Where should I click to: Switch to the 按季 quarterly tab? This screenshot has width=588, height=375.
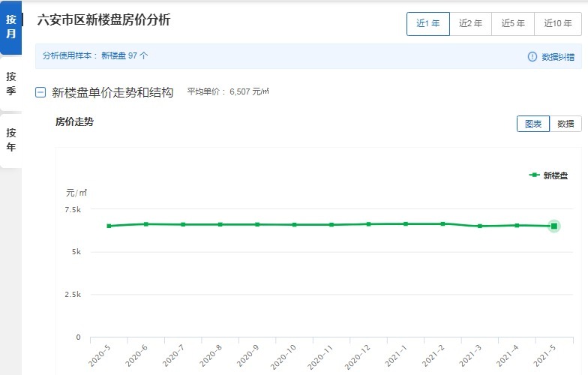(x=10, y=84)
